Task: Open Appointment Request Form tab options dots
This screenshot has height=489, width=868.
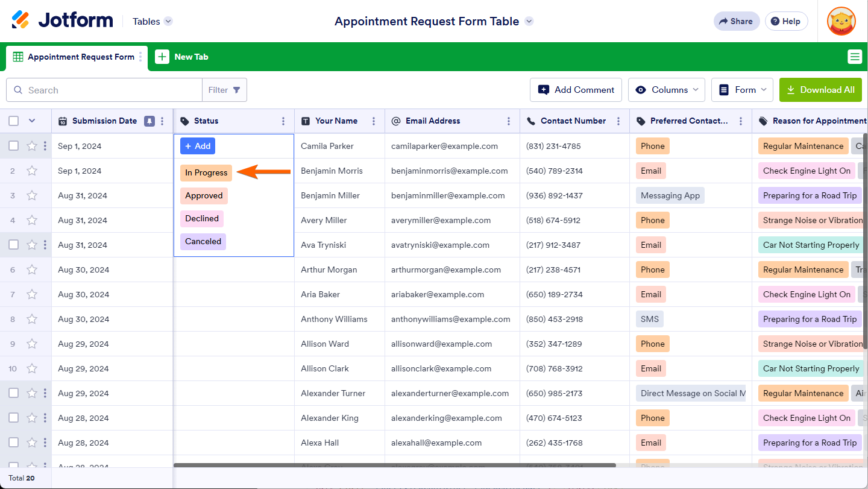Action: [140, 57]
